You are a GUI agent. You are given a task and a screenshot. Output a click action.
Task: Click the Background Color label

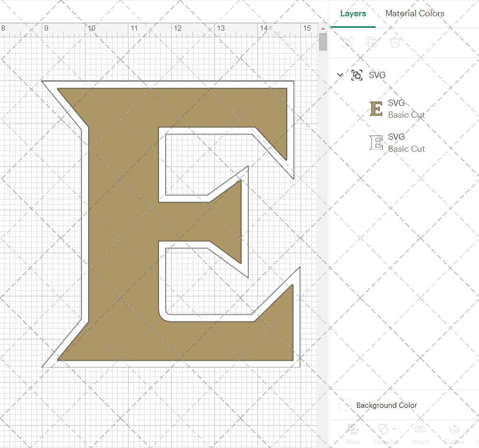(x=387, y=405)
